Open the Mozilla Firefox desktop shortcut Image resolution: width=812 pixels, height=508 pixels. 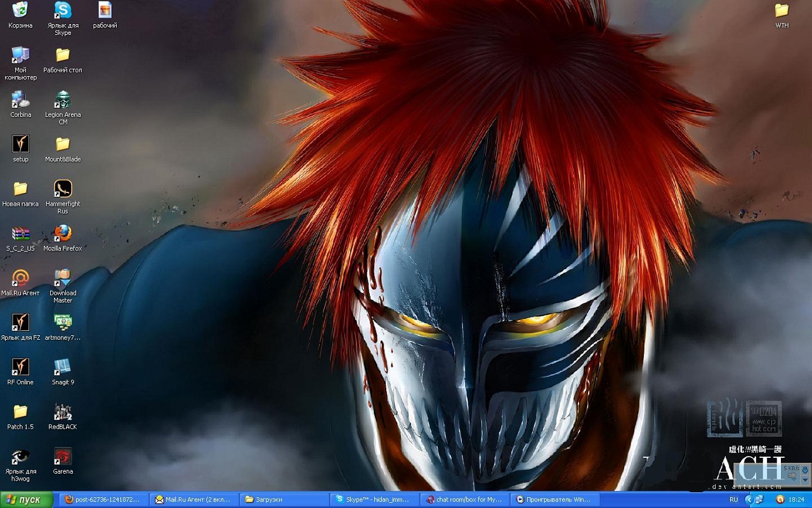pos(63,234)
